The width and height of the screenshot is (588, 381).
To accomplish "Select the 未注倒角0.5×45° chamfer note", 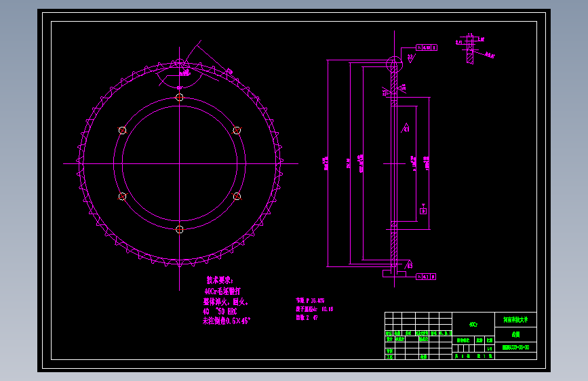I will 227,321.
